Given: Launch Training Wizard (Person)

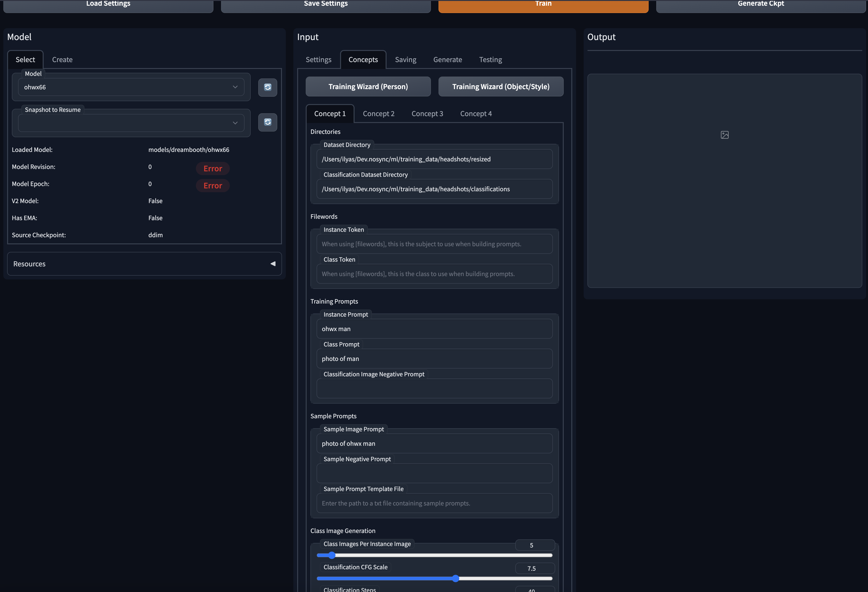Looking at the screenshot, I should coord(368,87).
